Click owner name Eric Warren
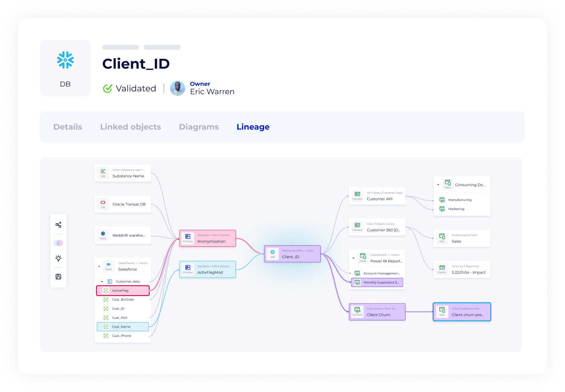 click(x=212, y=92)
